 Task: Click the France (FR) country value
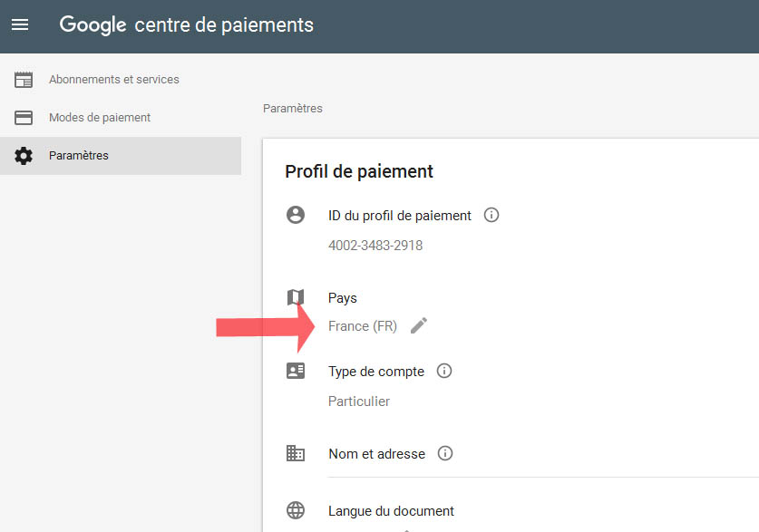pyautogui.click(x=363, y=326)
